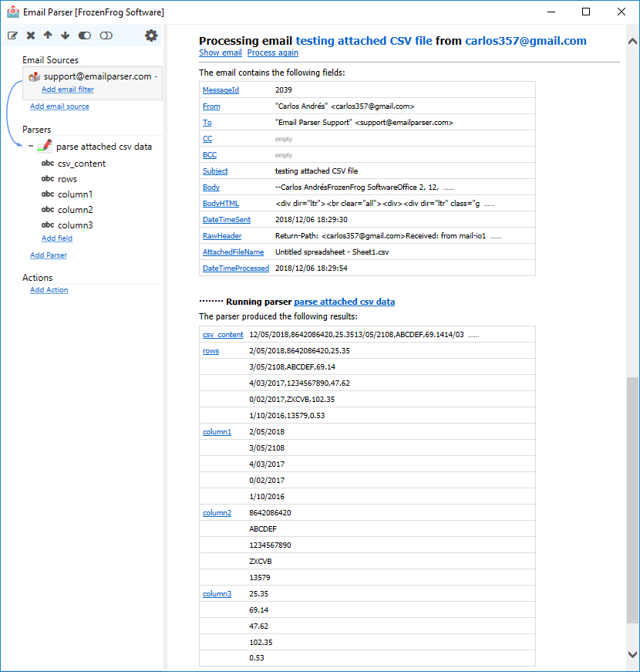This screenshot has height=672, width=640.
Task: Click the Add email source link
Action: [59, 106]
